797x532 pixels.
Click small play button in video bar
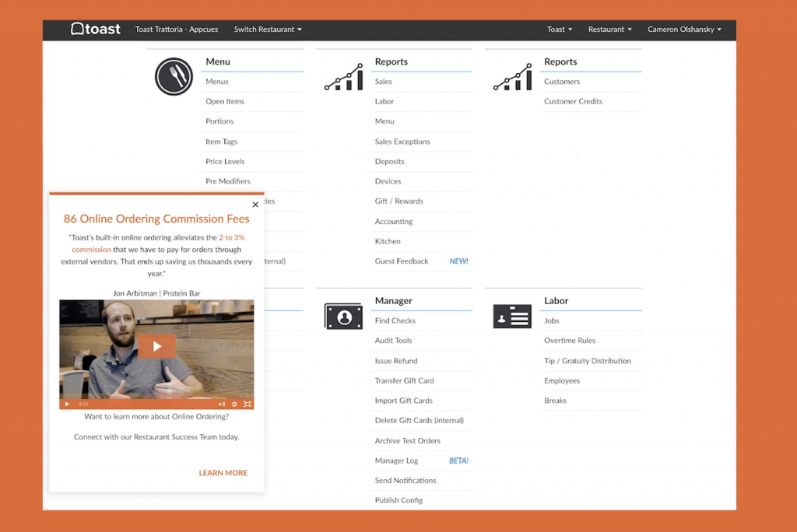67,404
